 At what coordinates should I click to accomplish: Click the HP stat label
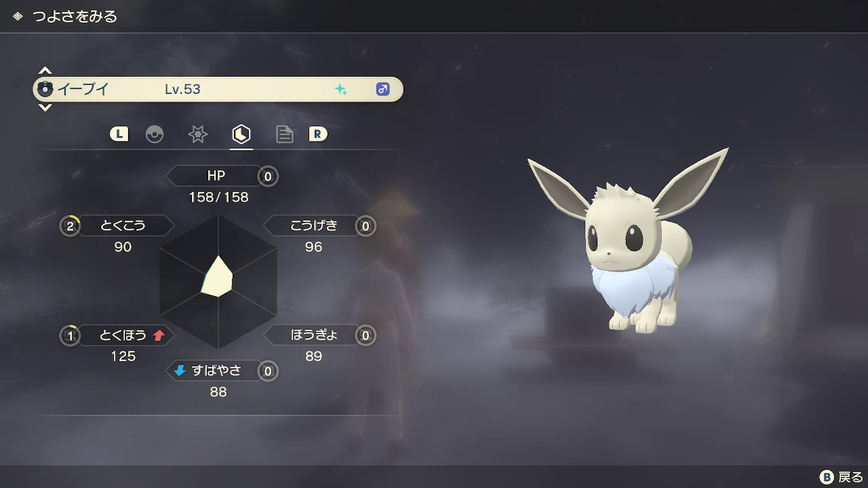pyautogui.click(x=216, y=176)
